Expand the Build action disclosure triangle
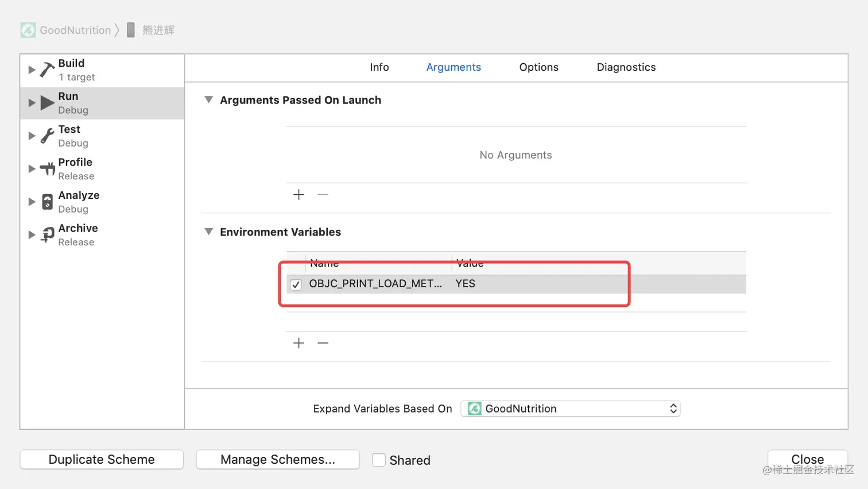The image size is (868, 489). 32,70
